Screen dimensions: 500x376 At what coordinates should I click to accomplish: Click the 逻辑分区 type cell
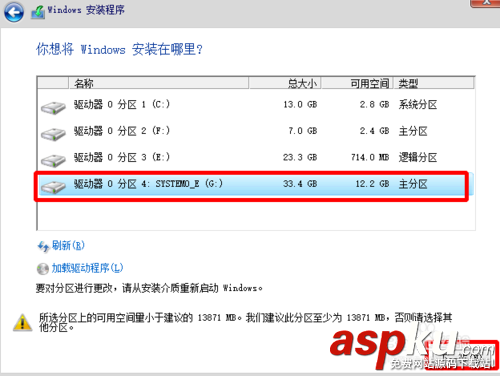pos(418,157)
